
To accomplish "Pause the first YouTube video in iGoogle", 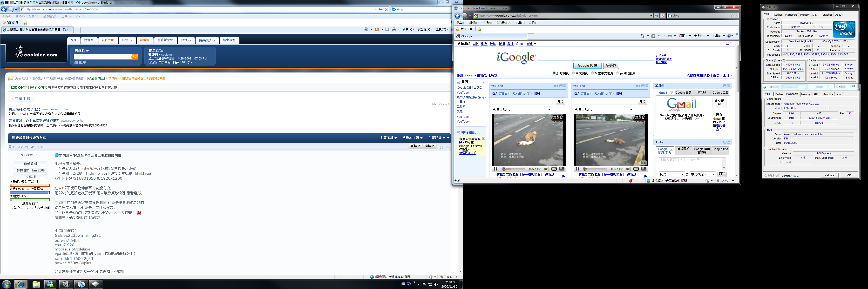I will pos(495,169).
